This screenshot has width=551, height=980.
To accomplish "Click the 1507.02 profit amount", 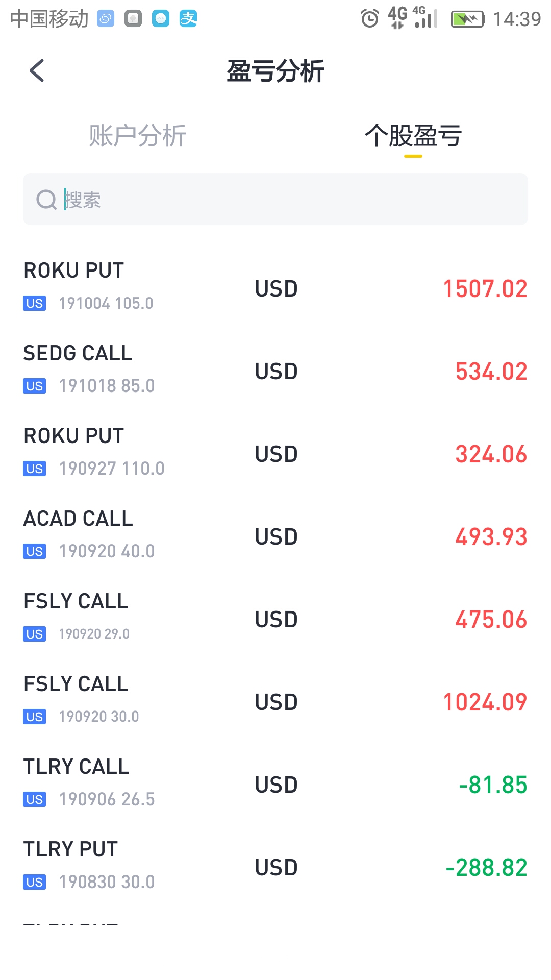I will pos(485,289).
